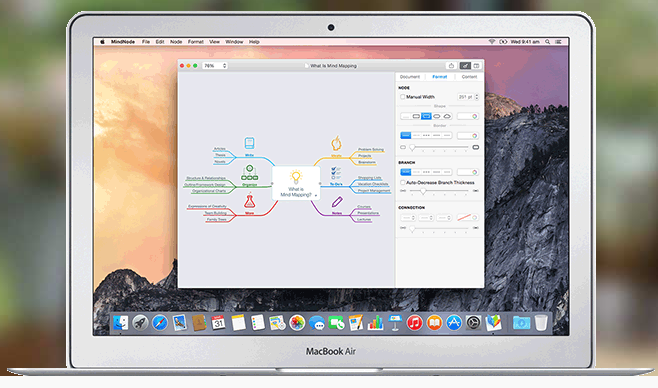This screenshot has width=658, height=388.
Task: Switch to the Document tab
Action: (x=410, y=77)
